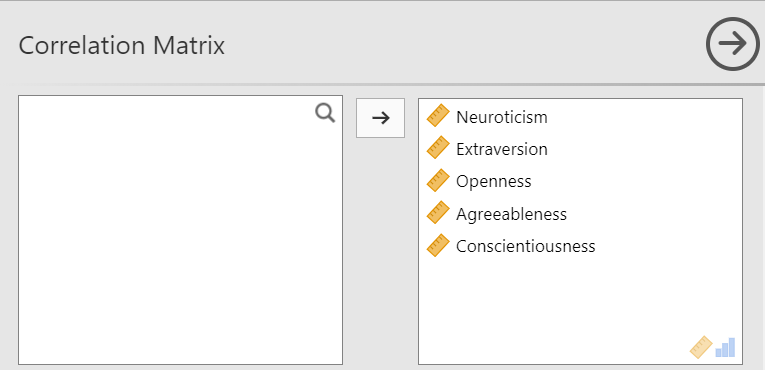Screen dimensions: 765x370
Task: Click the Correlation Matrix title text
Action: (121, 46)
